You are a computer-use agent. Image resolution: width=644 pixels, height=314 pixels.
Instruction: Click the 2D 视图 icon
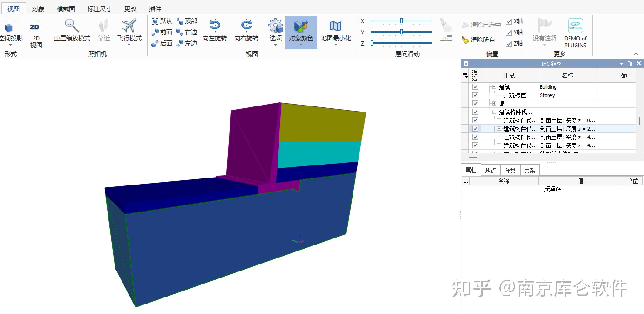35,27
